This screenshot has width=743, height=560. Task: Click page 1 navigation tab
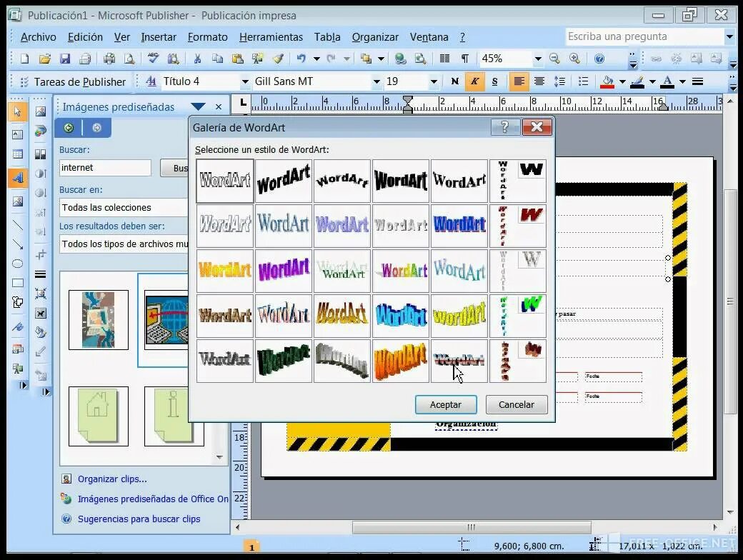(x=251, y=547)
